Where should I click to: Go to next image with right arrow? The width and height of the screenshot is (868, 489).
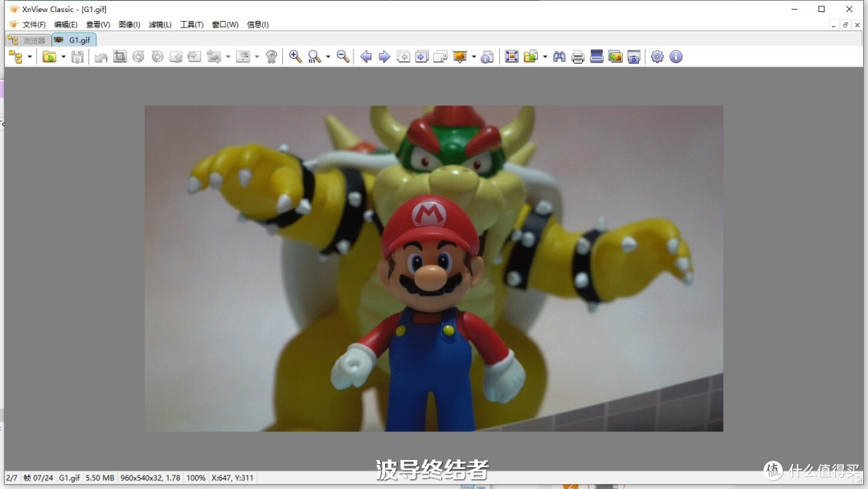(x=384, y=56)
